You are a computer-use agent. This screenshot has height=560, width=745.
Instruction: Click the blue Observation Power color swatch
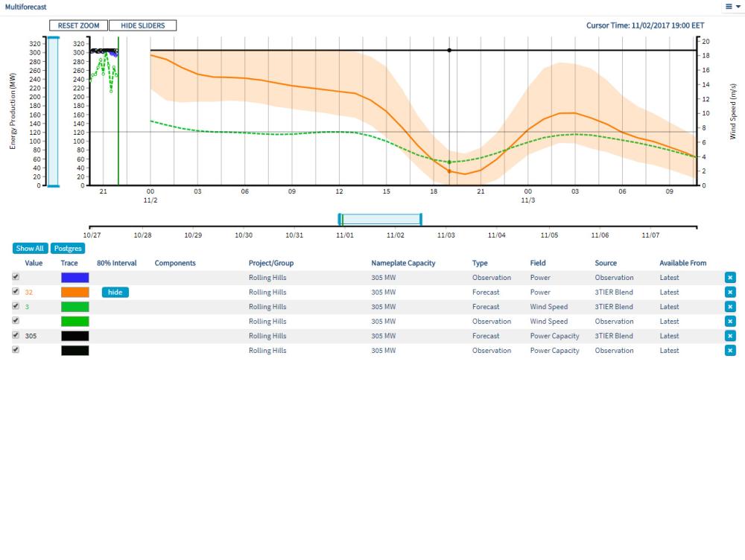click(74, 278)
